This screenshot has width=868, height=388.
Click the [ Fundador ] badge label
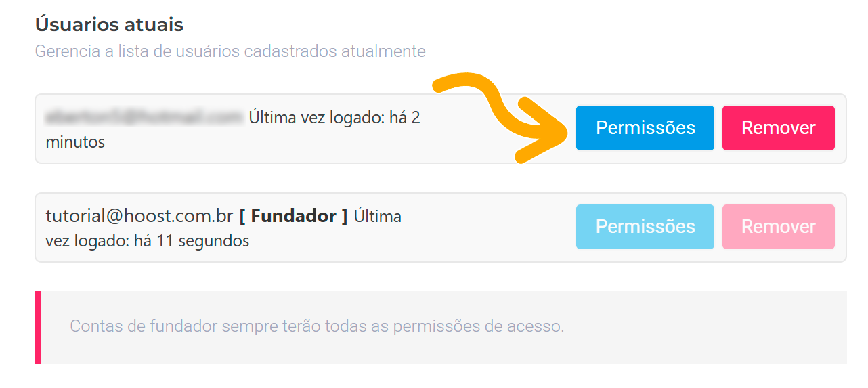pos(293,217)
